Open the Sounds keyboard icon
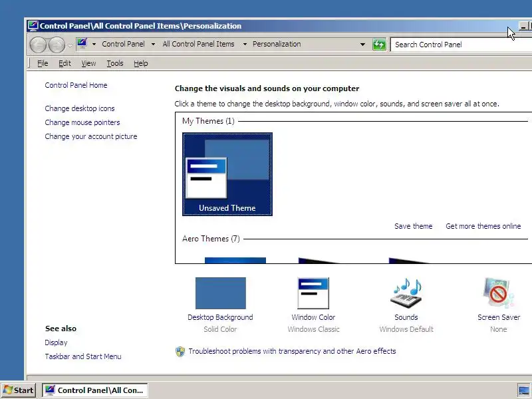This screenshot has width=532, height=399. click(x=406, y=293)
